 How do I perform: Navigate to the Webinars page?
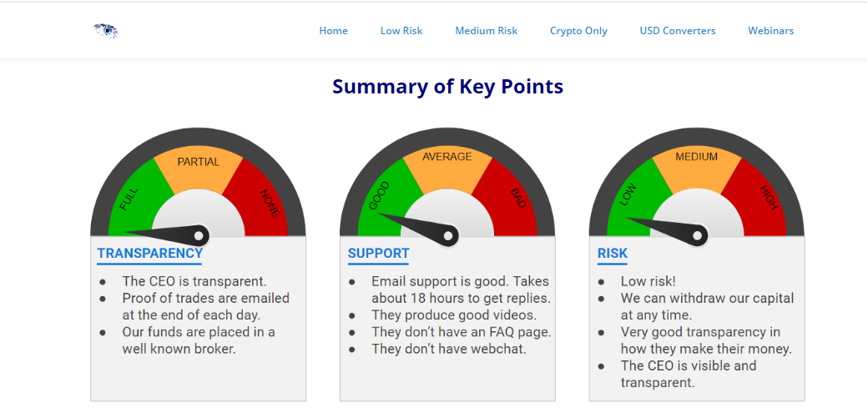[x=770, y=31]
